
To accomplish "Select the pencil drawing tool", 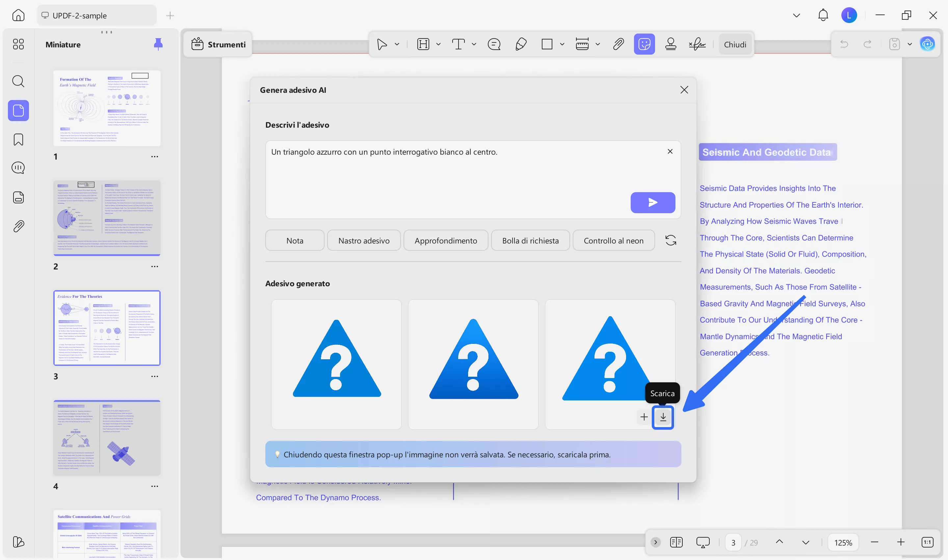I will [x=521, y=44].
